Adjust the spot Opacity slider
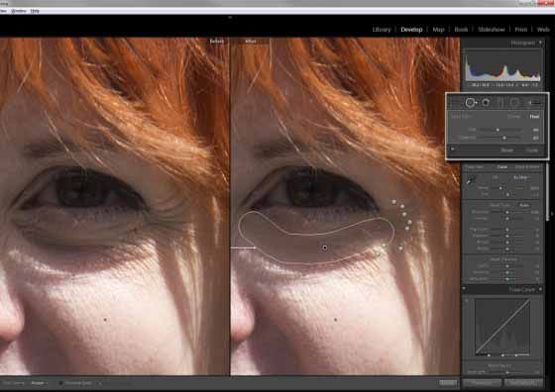Image resolution: width=555 pixels, height=392 pixels. [x=504, y=138]
